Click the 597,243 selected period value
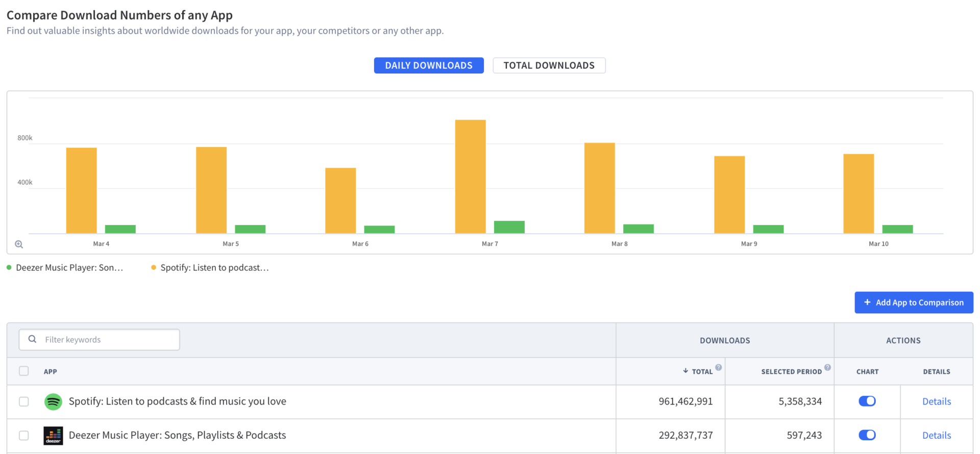The image size is (980, 454). click(x=804, y=435)
